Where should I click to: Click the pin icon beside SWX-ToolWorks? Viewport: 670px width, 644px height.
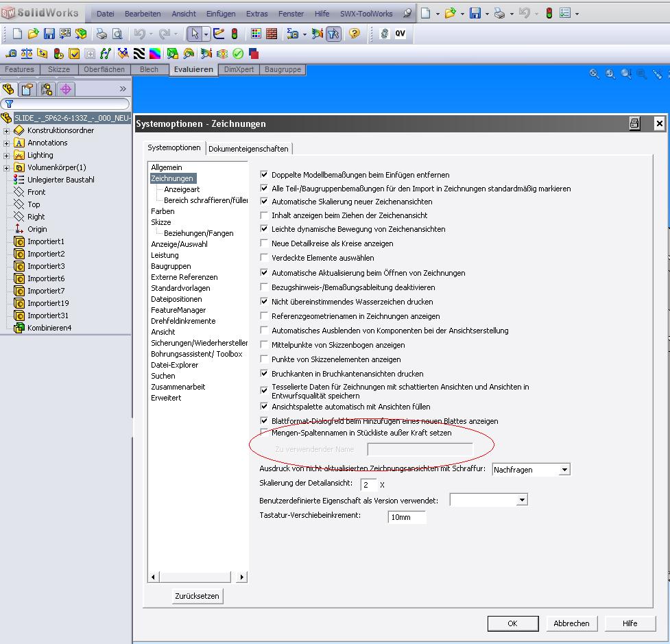click(407, 14)
